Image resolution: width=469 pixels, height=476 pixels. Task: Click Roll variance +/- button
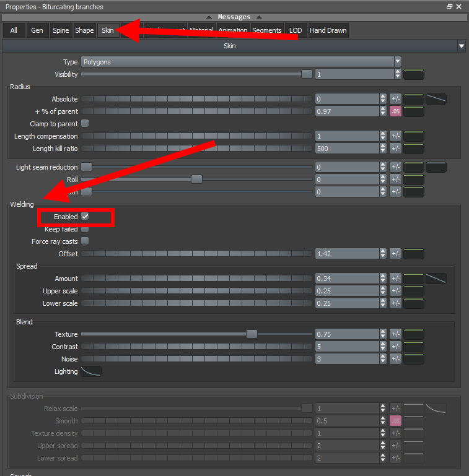(x=395, y=180)
